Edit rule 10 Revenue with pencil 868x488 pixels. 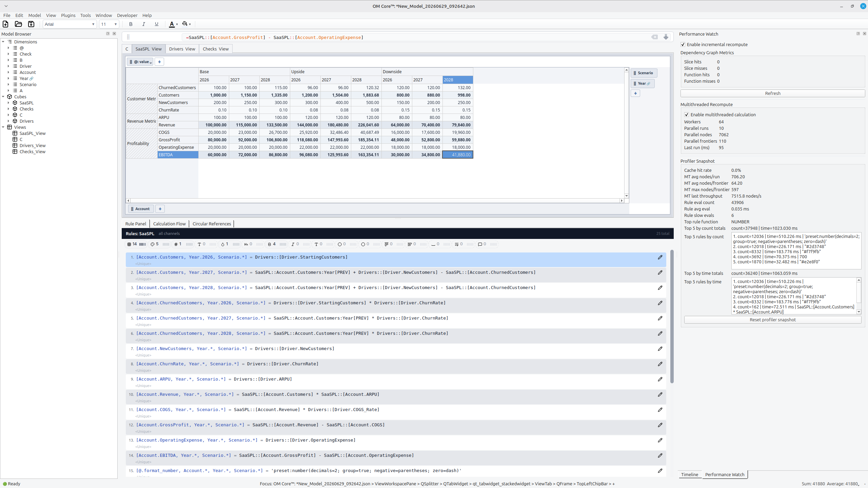click(660, 394)
